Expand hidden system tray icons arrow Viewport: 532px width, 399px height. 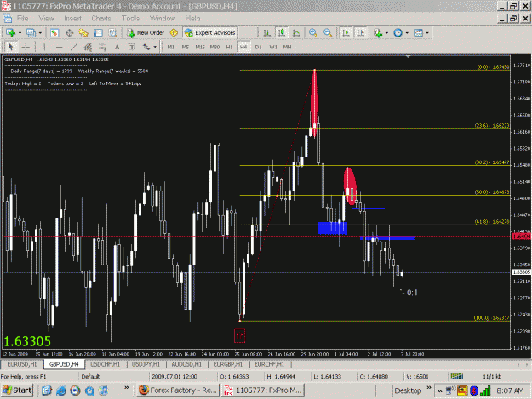(x=440, y=390)
